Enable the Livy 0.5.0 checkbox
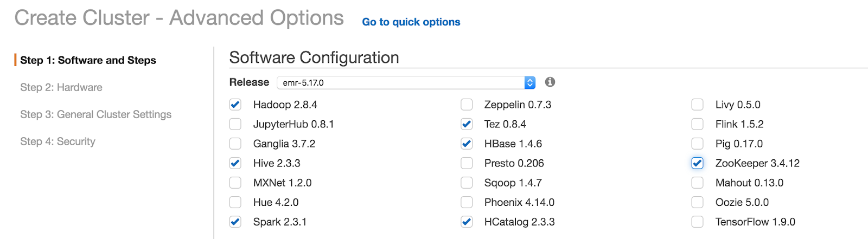 point(698,105)
